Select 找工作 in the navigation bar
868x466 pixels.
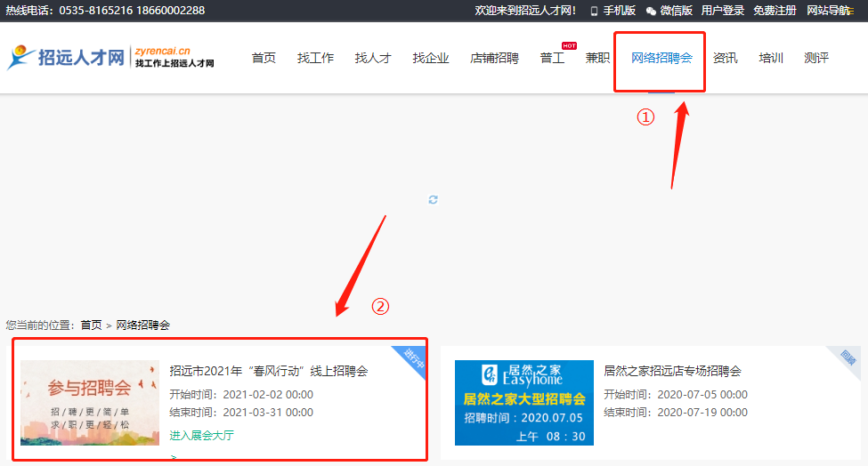(x=315, y=58)
